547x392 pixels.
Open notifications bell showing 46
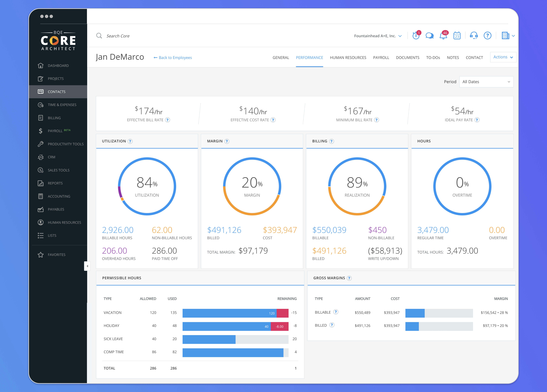[443, 36]
